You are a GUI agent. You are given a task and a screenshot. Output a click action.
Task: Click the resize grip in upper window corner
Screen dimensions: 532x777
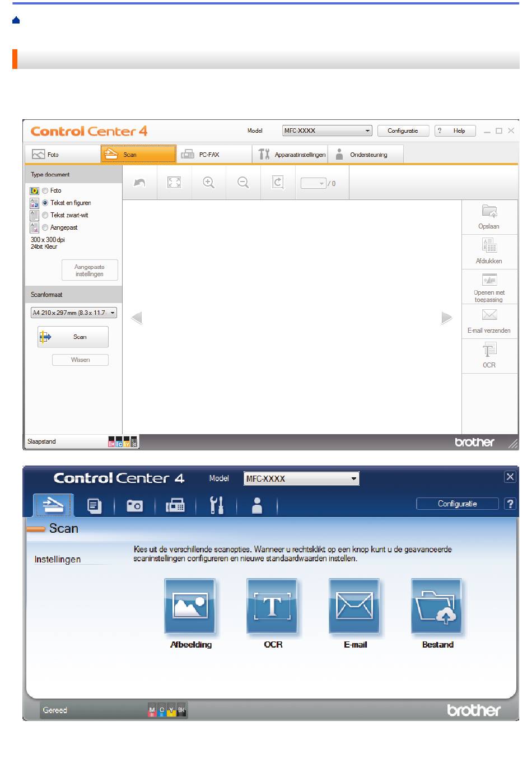(513, 444)
